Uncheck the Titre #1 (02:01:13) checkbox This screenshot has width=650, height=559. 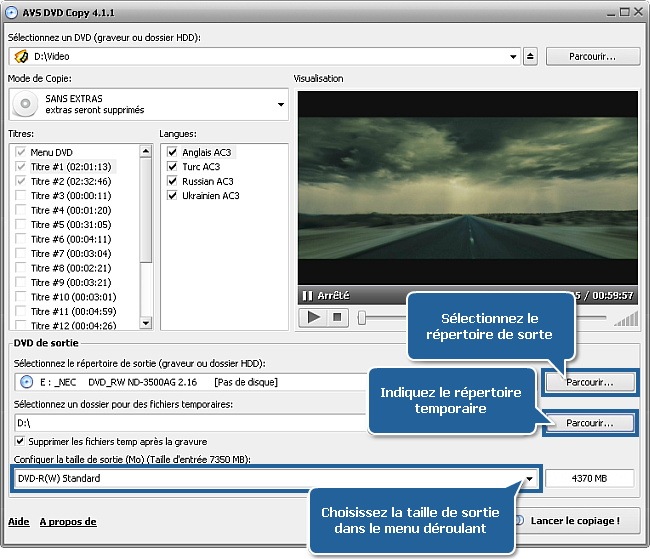pyautogui.click(x=21, y=166)
